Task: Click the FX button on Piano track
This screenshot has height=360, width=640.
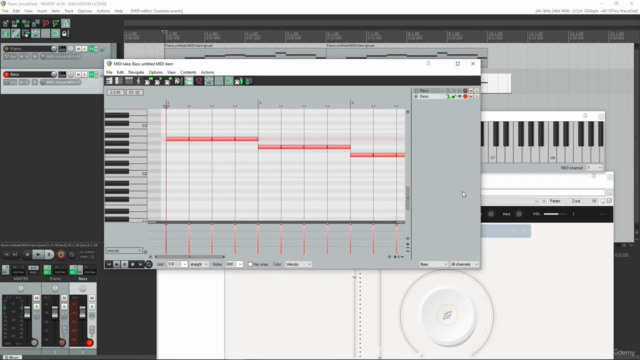Action: (91, 49)
